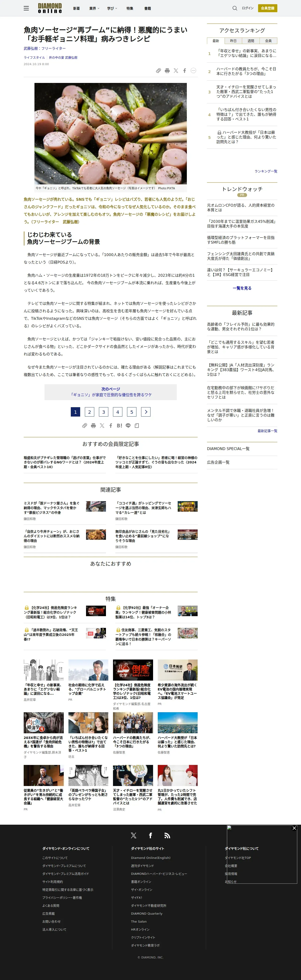Go to pagination page 4
Viewport: 301px width, 980px height.
click(x=118, y=412)
